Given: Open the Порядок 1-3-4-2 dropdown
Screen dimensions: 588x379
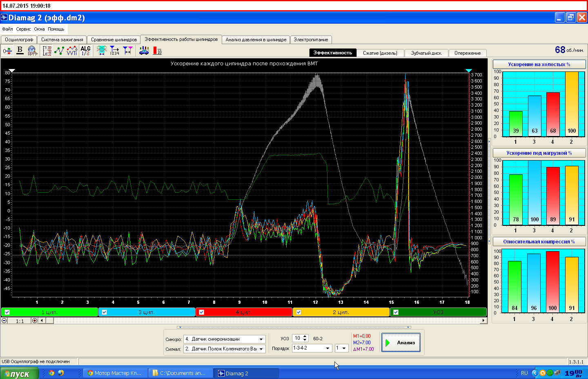Looking at the screenshot, I should coord(327,348).
